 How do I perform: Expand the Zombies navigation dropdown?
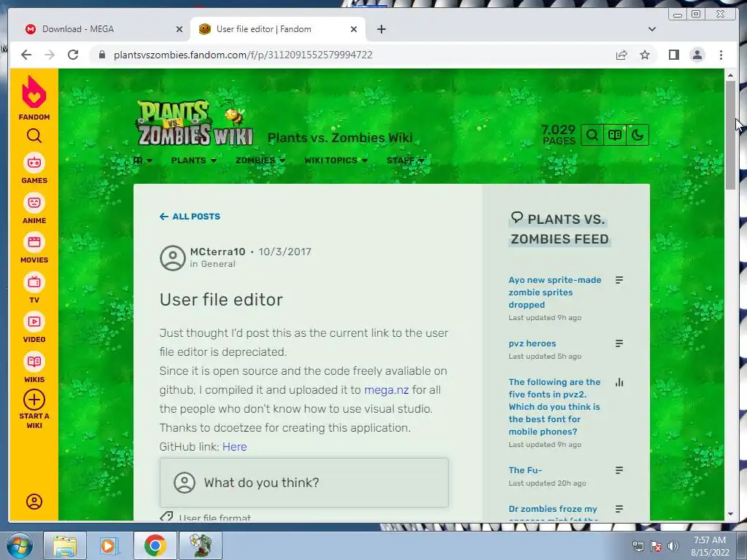point(260,160)
